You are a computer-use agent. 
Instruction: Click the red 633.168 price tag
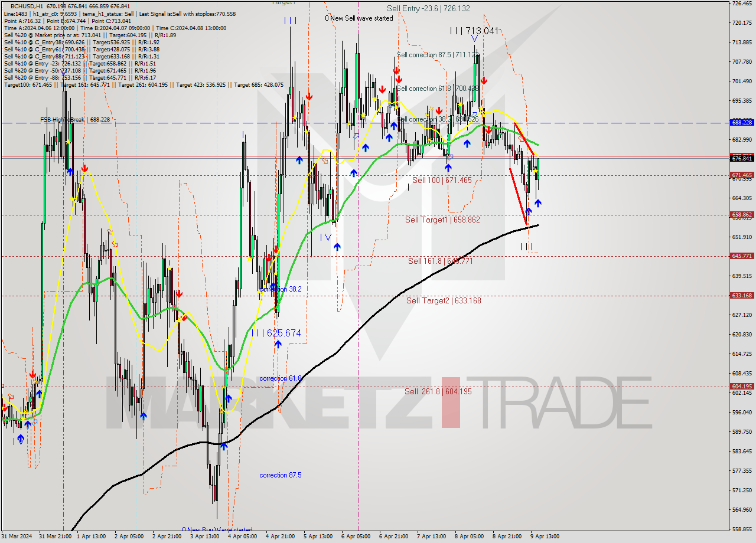coord(742,296)
